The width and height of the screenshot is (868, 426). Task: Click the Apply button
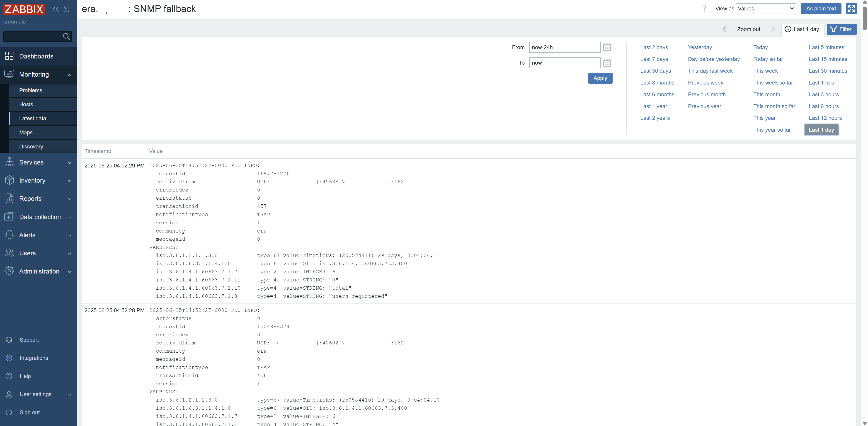click(x=600, y=78)
